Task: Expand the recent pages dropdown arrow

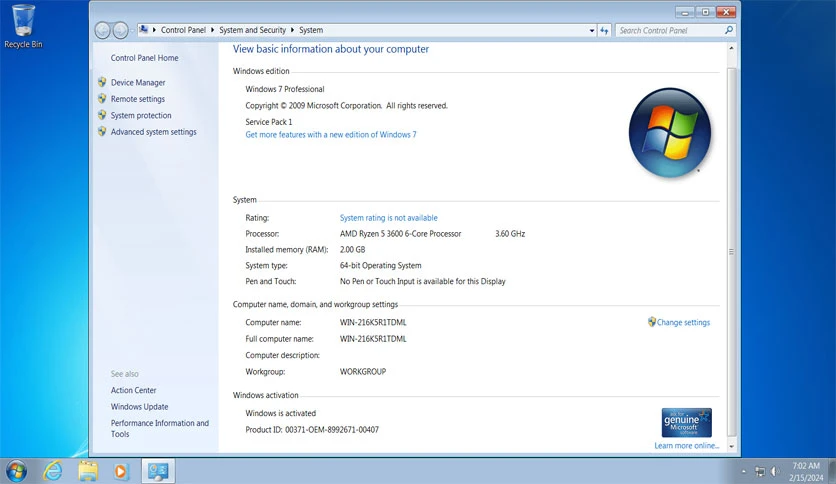Action: coord(132,31)
